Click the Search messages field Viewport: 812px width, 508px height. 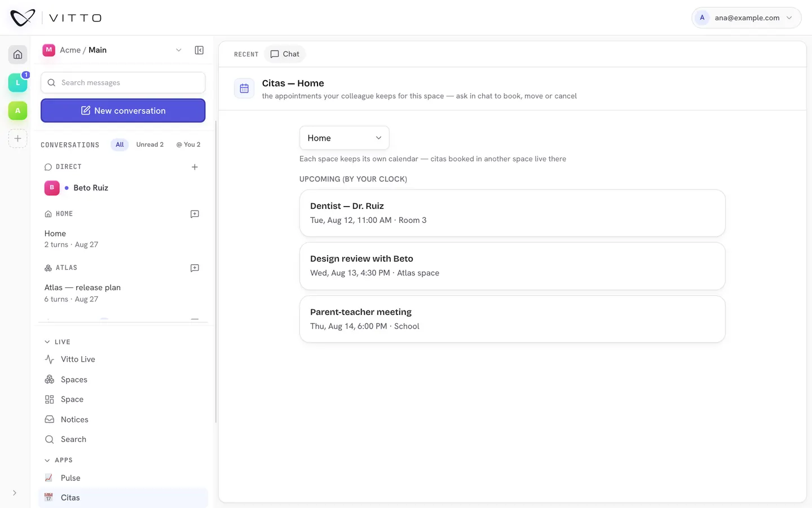(123, 82)
